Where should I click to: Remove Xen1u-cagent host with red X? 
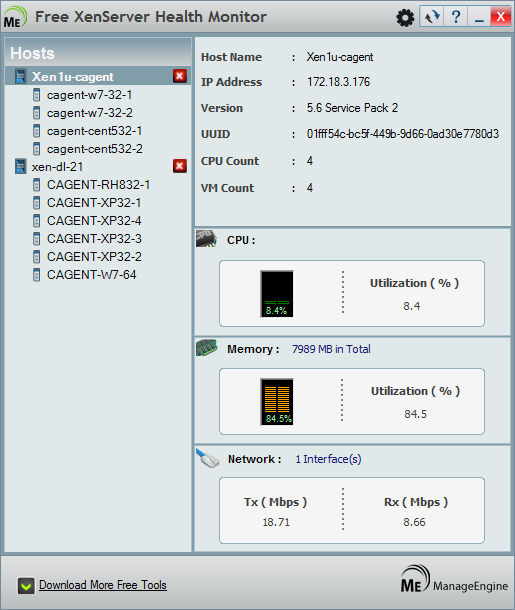pyautogui.click(x=180, y=76)
